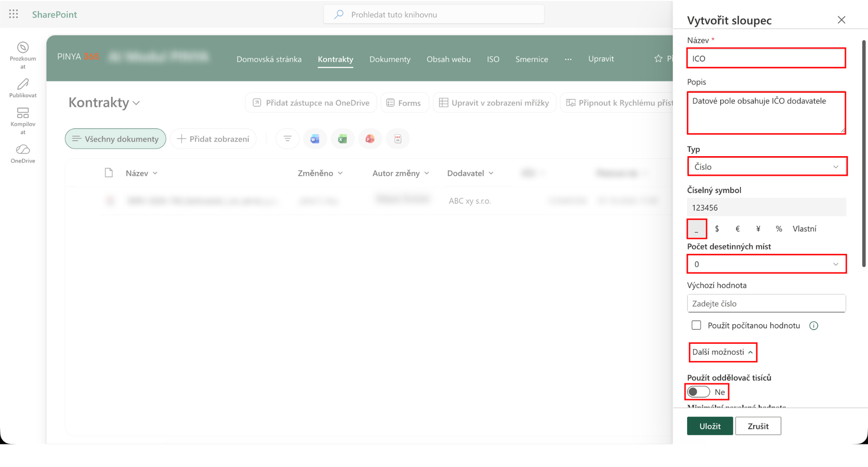The height and width of the screenshot is (467, 868).
Task: Collapse the 'Další možnosti' section
Action: [722, 352]
